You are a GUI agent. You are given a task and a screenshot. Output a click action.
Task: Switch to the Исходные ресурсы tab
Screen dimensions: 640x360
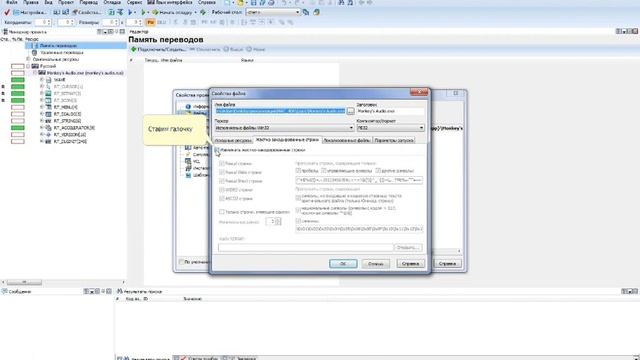tap(233, 140)
